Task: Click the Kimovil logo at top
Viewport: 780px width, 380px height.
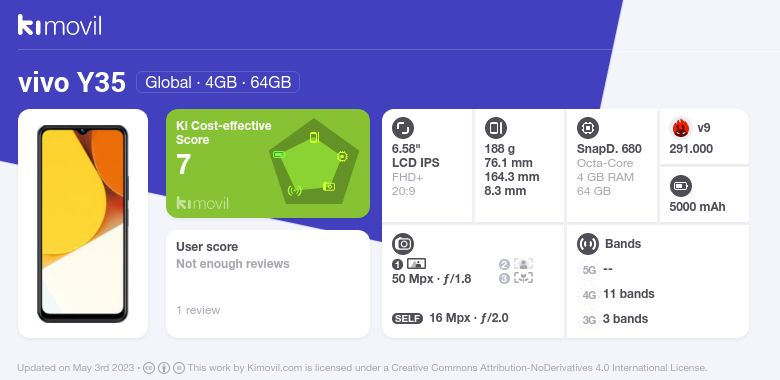Action: pos(60,25)
